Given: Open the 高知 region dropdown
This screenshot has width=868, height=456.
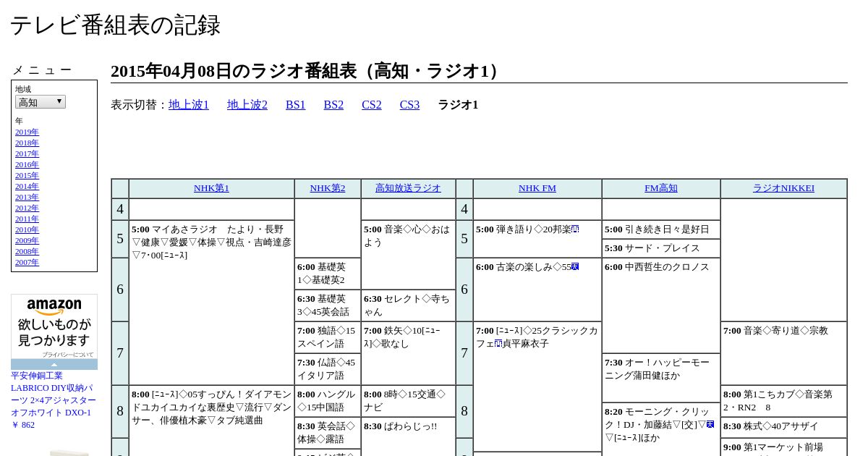Looking at the screenshot, I should [x=41, y=102].
